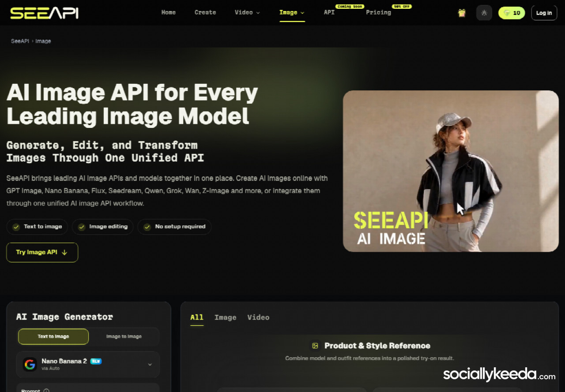Click the Image breadcrumb
Viewport: 565px width, 392px height.
click(x=43, y=41)
